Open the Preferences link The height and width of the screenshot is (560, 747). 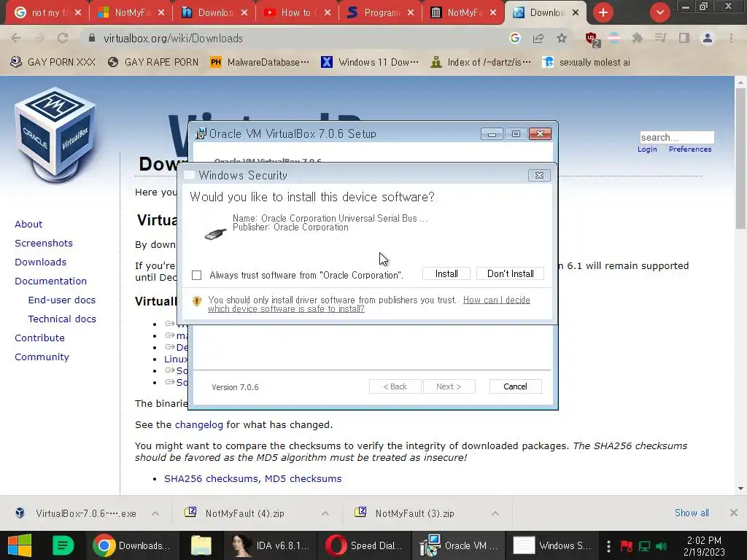(690, 149)
